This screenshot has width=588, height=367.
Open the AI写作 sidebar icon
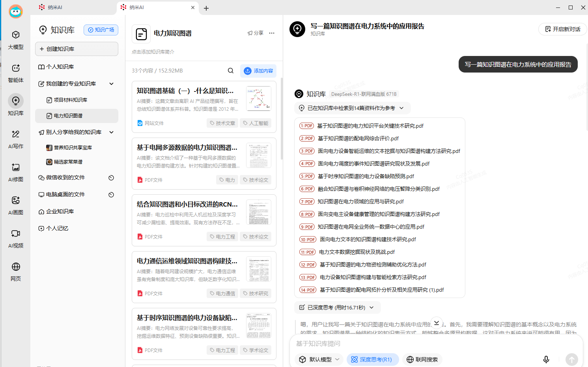tap(16, 139)
